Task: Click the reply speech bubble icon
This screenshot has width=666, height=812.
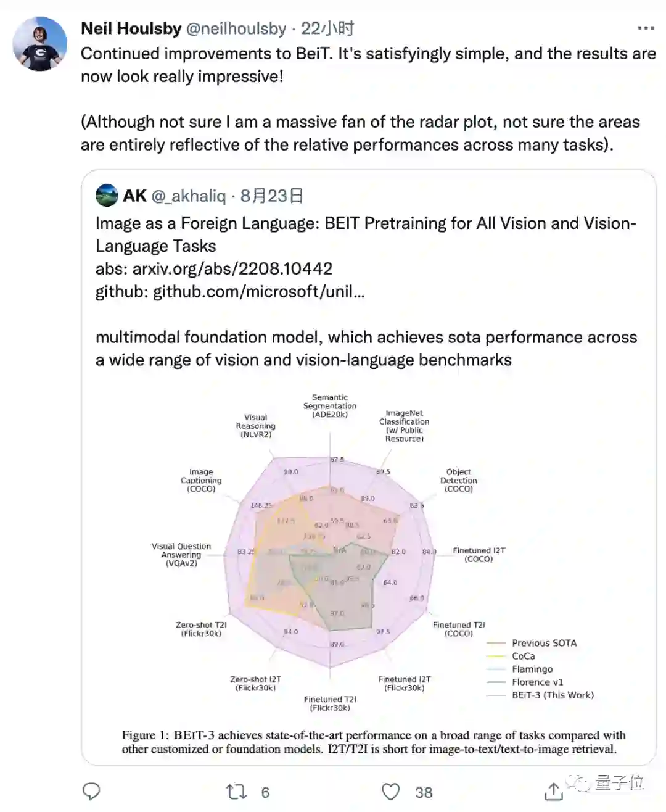Action: tap(91, 792)
